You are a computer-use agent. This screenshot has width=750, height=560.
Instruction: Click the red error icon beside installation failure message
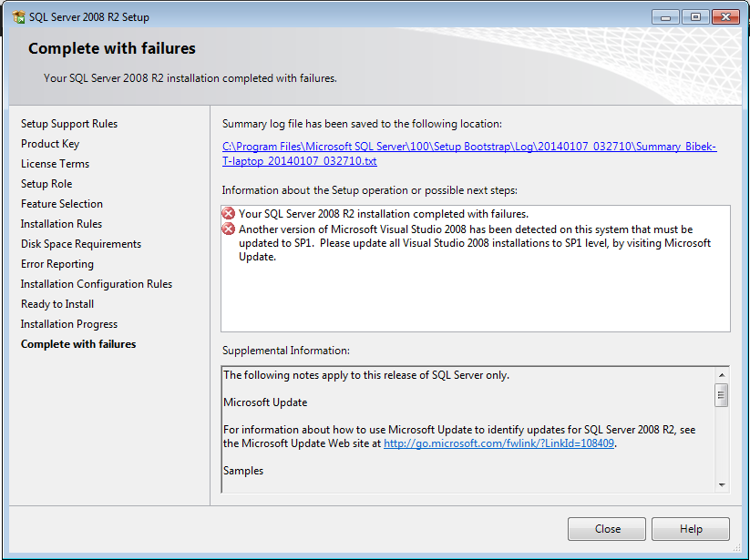tap(229, 214)
